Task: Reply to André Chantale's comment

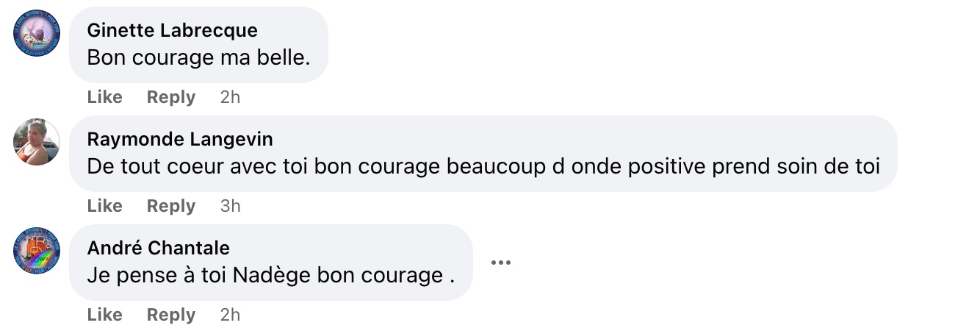Action: (x=171, y=315)
